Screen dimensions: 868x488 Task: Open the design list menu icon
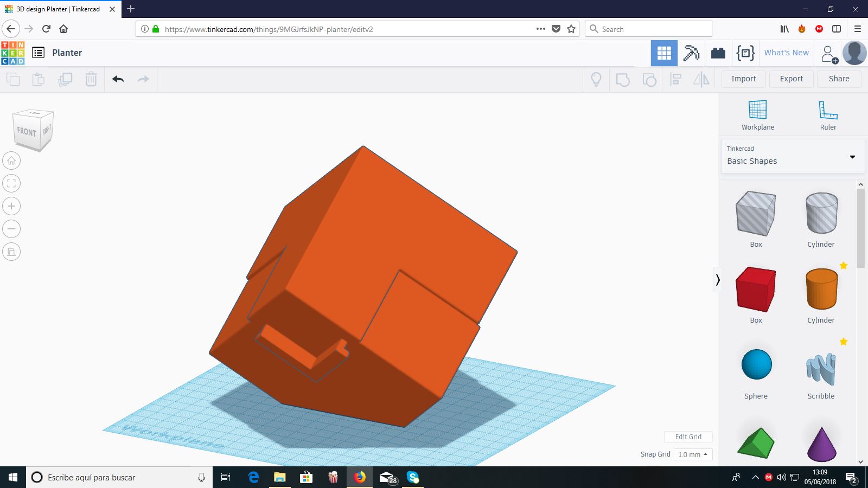tap(38, 53)
